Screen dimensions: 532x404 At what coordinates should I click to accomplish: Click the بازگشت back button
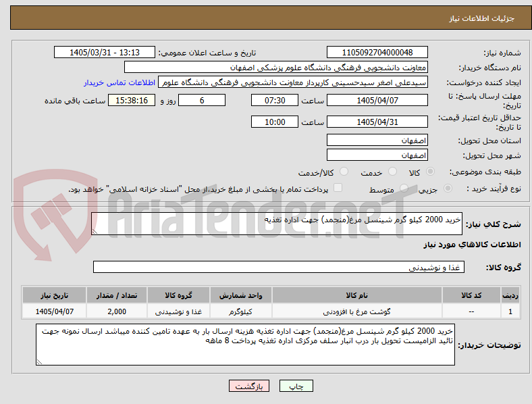pos(249,386)
